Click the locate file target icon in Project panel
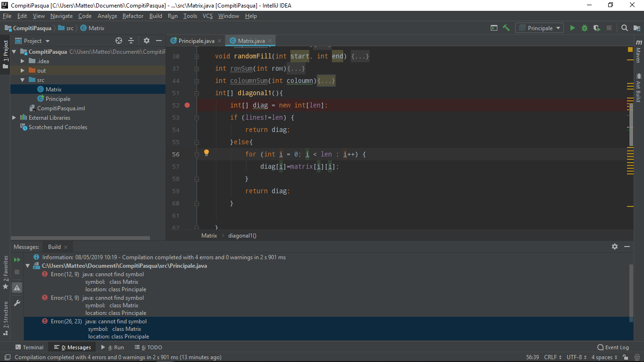This screenshot has height=362, width=644. click(x=119, y=41)
